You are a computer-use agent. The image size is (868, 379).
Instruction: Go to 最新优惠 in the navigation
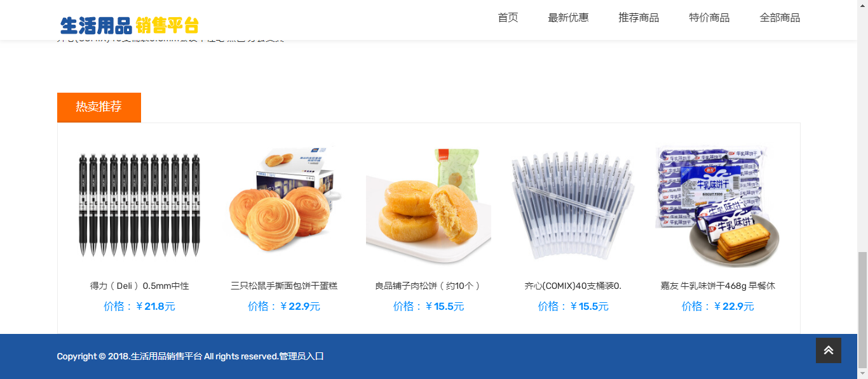(568, 18)
